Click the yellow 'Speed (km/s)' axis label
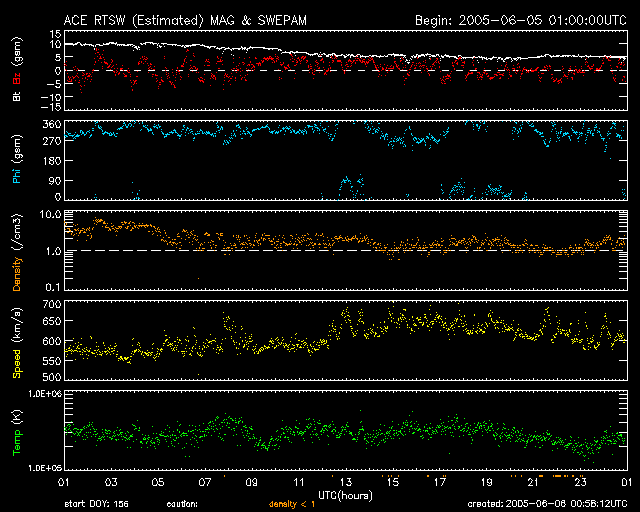The width and height of the screenshot is (640, 512). [x=17, y=343]
